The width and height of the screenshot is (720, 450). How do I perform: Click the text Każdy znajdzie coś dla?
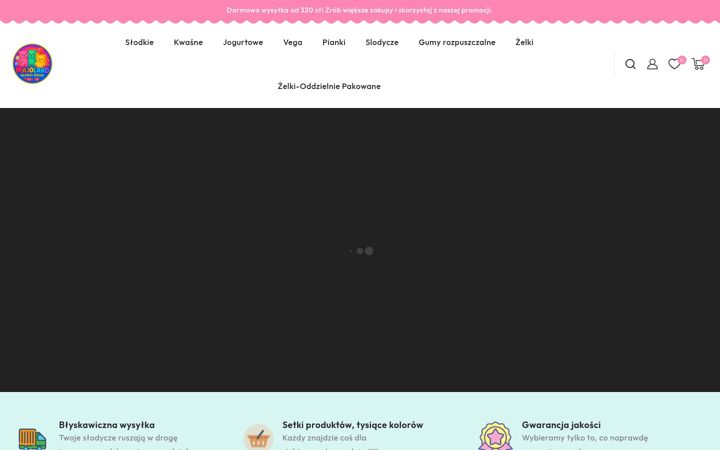point(324,438)
